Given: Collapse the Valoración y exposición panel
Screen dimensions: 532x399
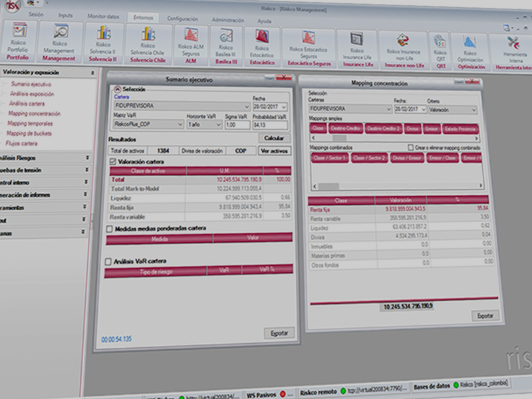Looking at the screenshot, I should point(92,72).
